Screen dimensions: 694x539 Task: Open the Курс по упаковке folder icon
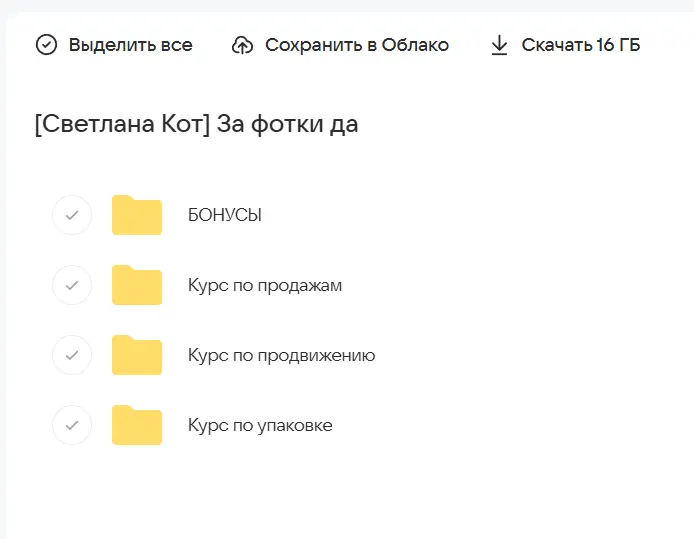[136, 425]
